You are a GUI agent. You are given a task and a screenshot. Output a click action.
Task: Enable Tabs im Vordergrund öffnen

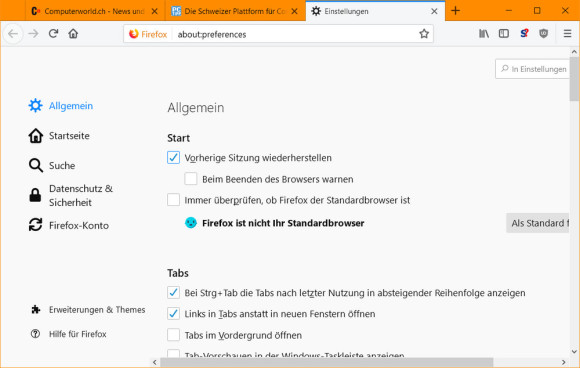(173, 335)
